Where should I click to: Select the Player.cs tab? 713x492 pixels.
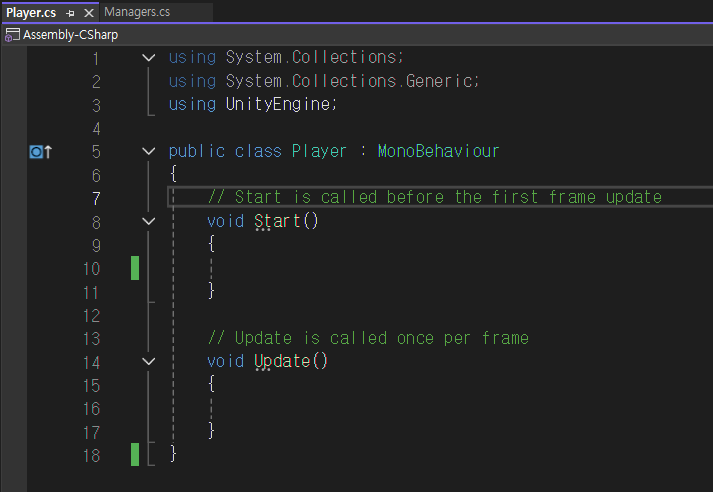tap(31, 13)
